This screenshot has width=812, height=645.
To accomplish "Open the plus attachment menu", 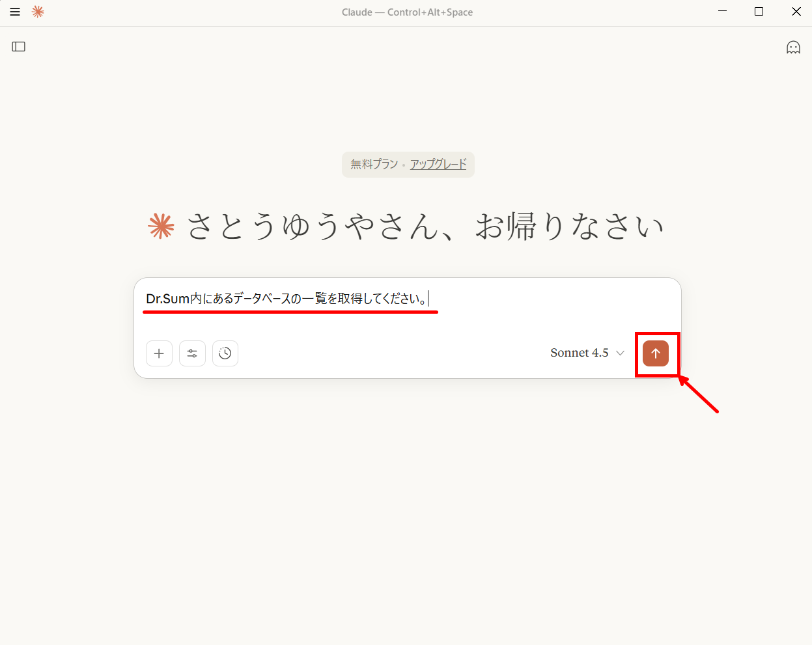I will 159,353.
